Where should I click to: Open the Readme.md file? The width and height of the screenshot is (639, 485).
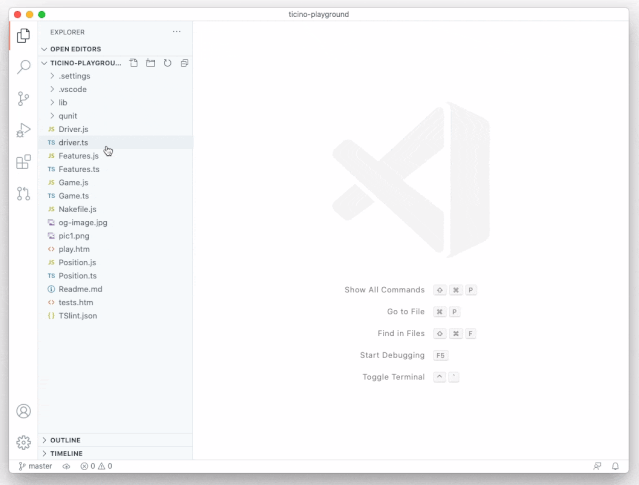coord(80,289)
